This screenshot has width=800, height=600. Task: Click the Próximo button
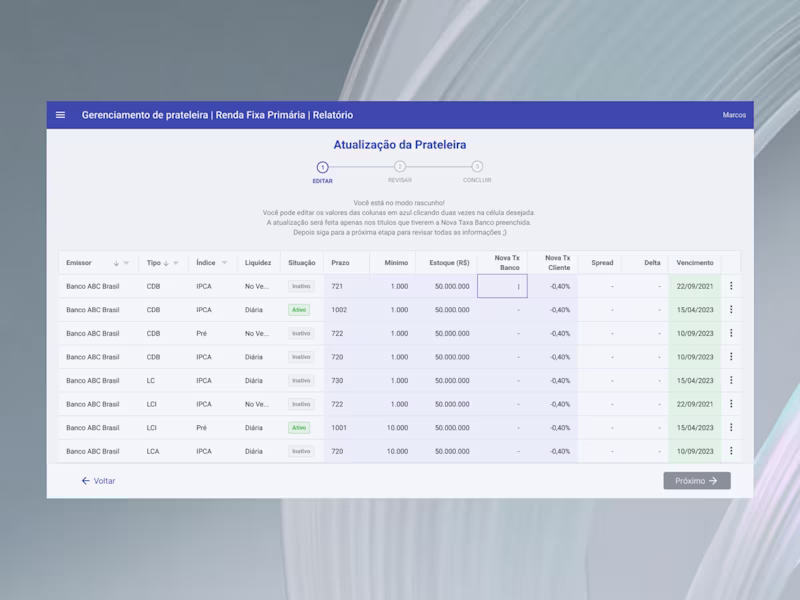click(x=697, y=481)
